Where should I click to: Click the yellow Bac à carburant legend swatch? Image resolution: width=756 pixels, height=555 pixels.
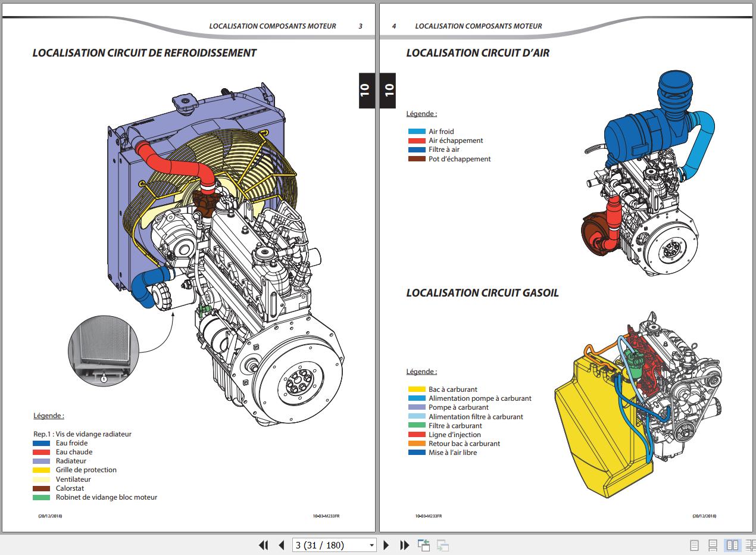417,389
